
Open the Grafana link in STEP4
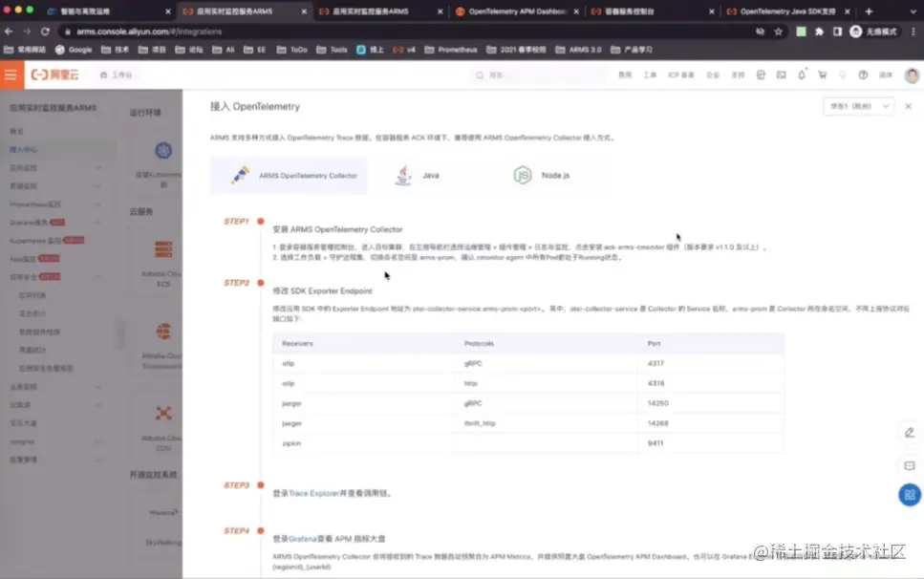point(302,539)
